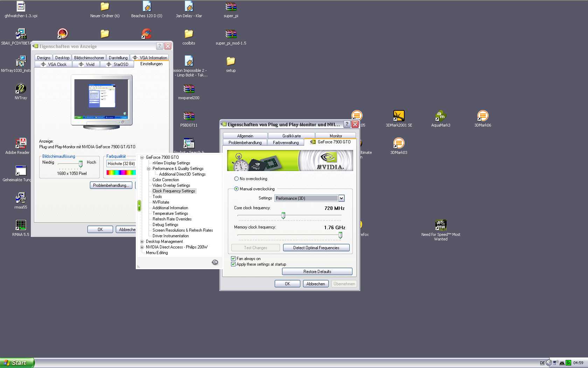Click the Memory clock frequency slider
Image resolution: width=588 pixels, height=368 pixels.
coord(340,235)
